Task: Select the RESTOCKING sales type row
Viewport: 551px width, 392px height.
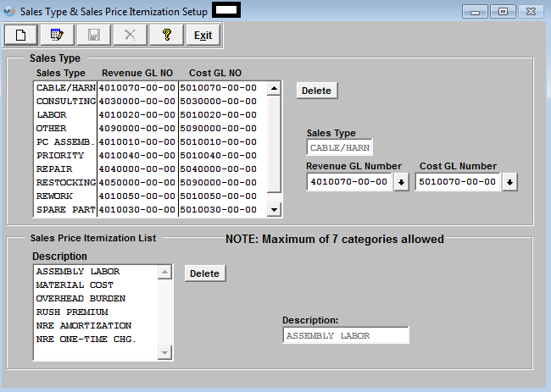Action: [x=66, y=183]
